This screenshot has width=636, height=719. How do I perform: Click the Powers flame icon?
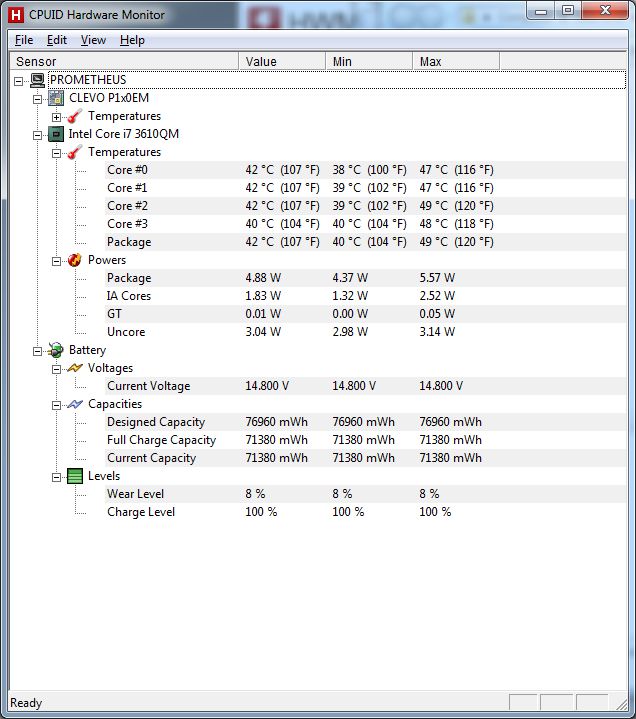coord(75,260)
